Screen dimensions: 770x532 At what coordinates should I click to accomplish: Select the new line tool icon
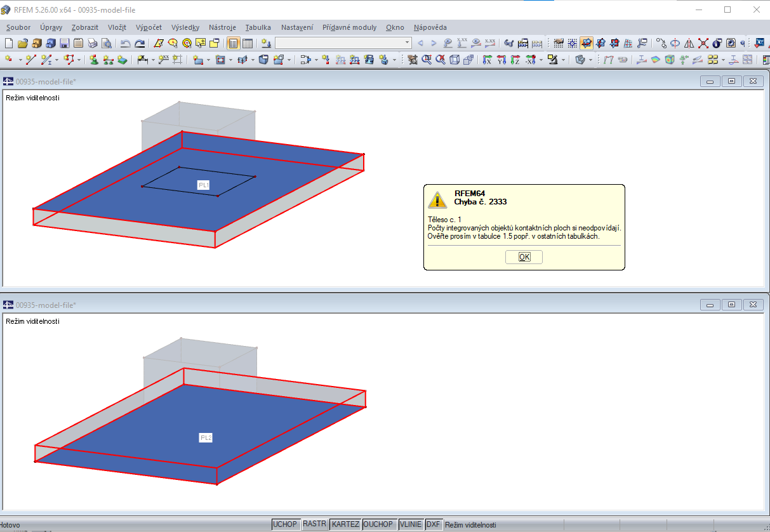click(x=30, y=60)
